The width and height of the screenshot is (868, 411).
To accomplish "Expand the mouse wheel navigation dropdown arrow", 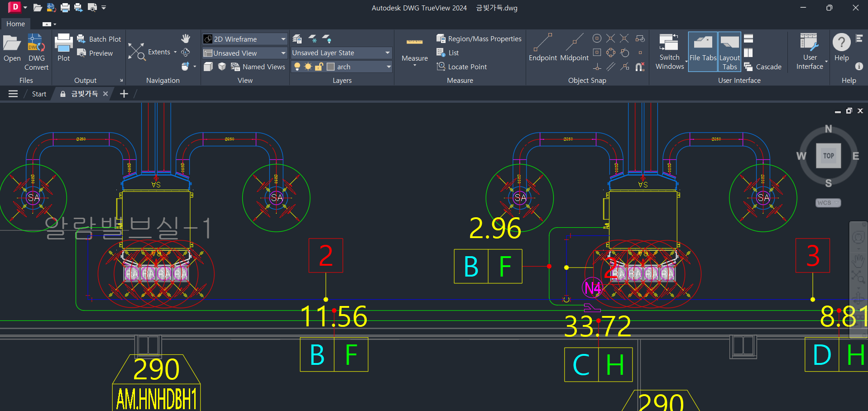I will pyautogui.click(x=195, y=67).
